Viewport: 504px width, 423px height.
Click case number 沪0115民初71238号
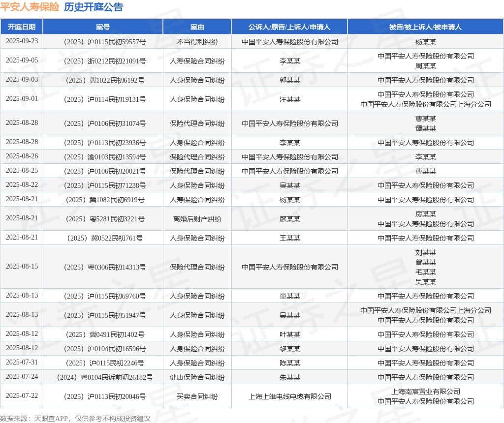pos(105,185)
